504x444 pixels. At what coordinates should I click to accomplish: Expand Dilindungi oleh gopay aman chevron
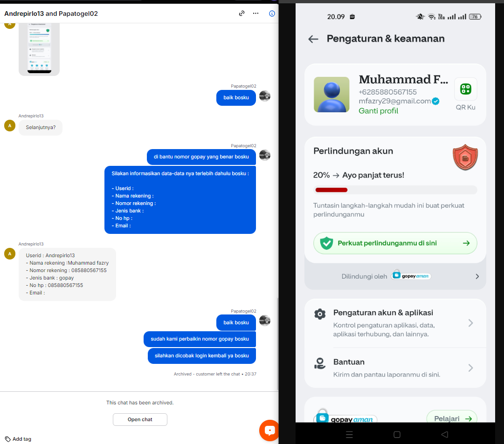tap(477, 276)
